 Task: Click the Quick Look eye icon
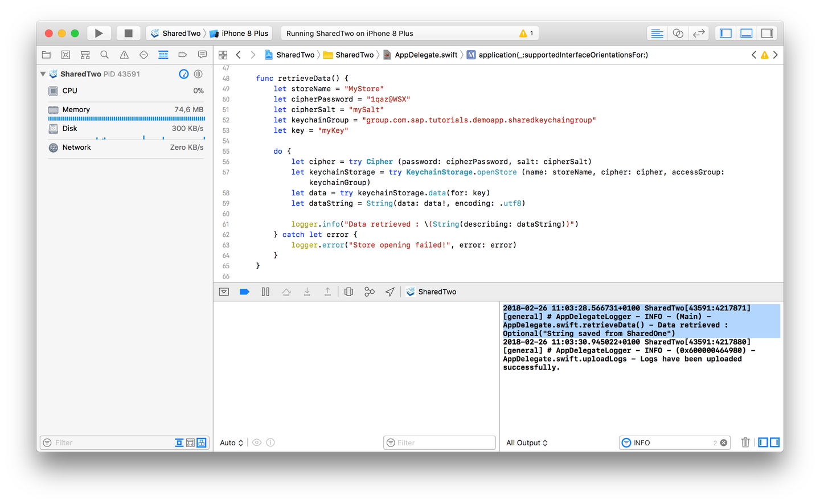click(257, 442)
